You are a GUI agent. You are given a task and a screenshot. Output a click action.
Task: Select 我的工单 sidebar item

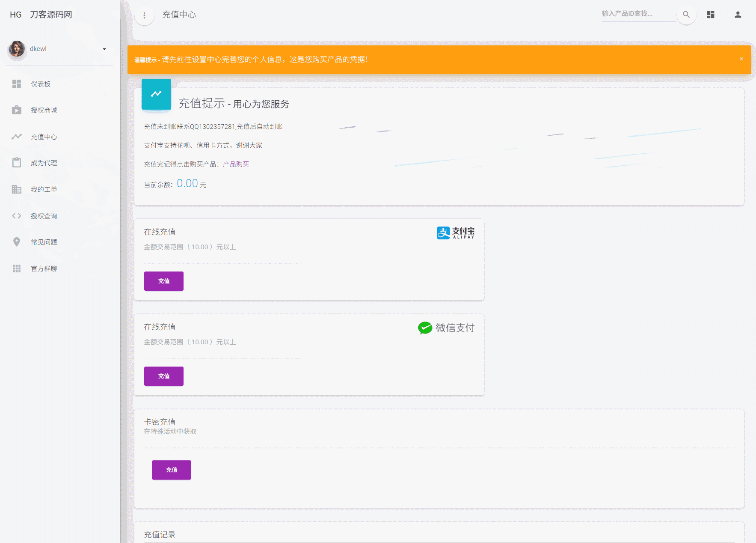coord(44,189)
